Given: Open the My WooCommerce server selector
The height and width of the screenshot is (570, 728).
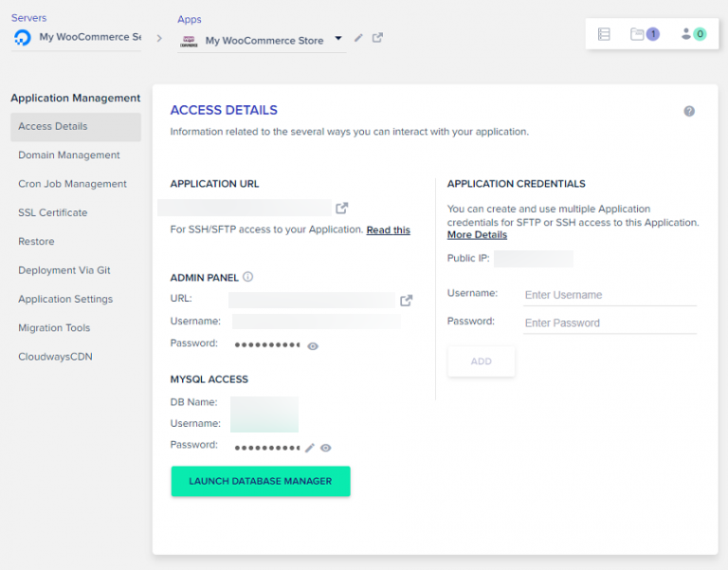Looking at the screenshot, I should [x=76, y=37].
